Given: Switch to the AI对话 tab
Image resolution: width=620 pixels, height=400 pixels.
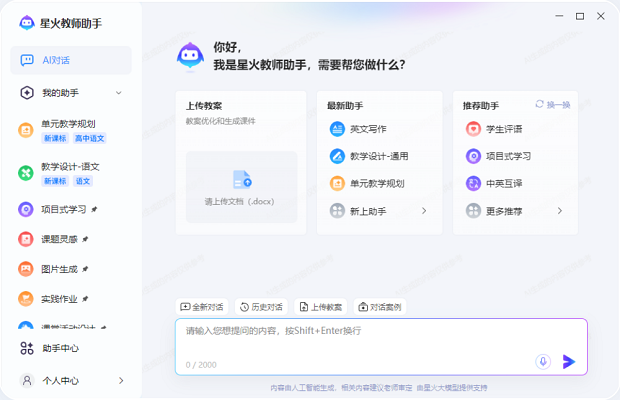Looking at the screenshot, I should (x=70, y=60).
